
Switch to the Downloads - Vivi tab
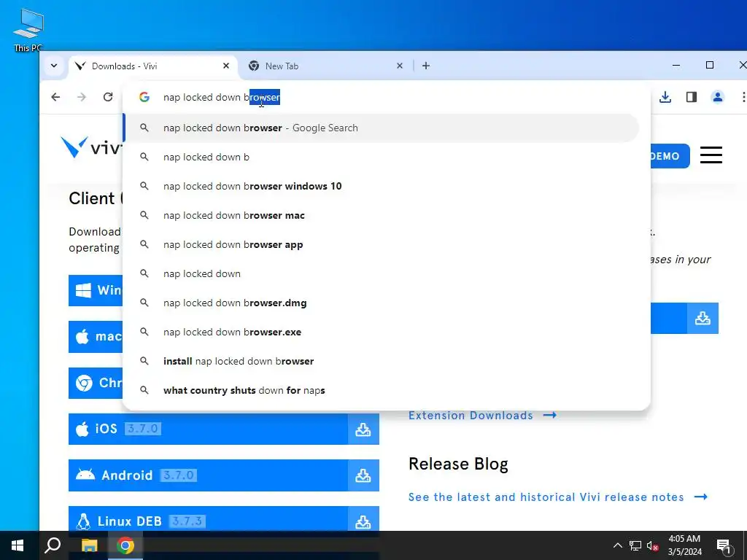(x=152, y=66)
